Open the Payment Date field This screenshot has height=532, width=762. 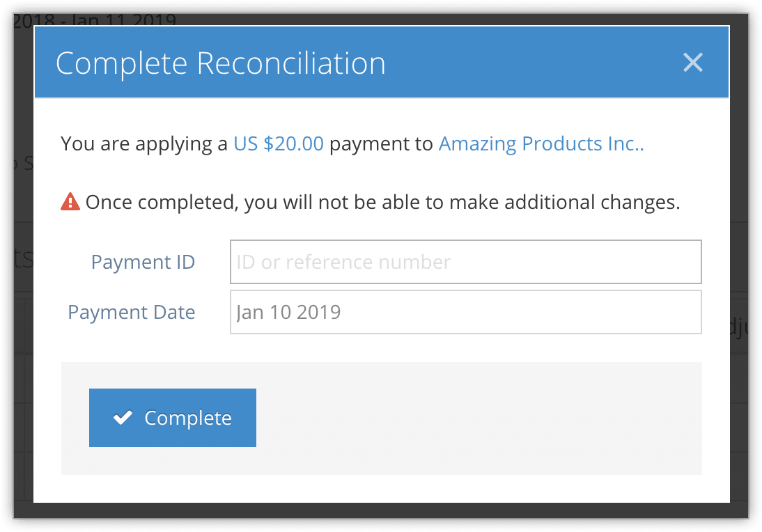[x=465, y=312]
